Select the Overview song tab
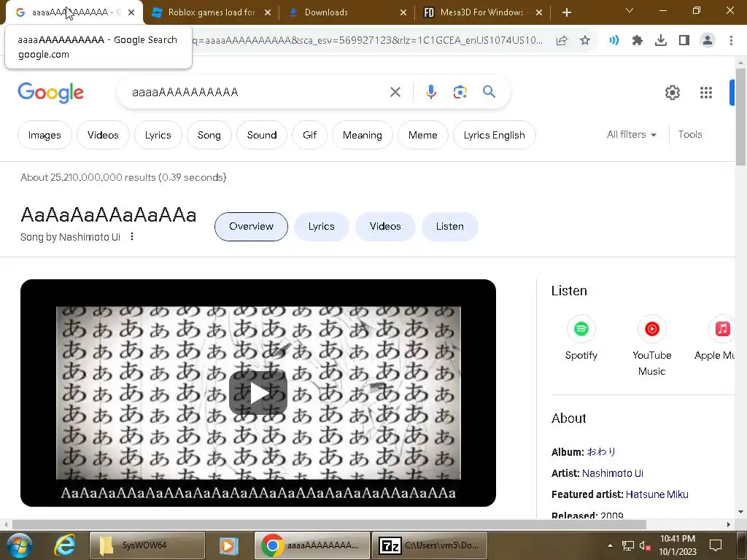 [251, 227]
